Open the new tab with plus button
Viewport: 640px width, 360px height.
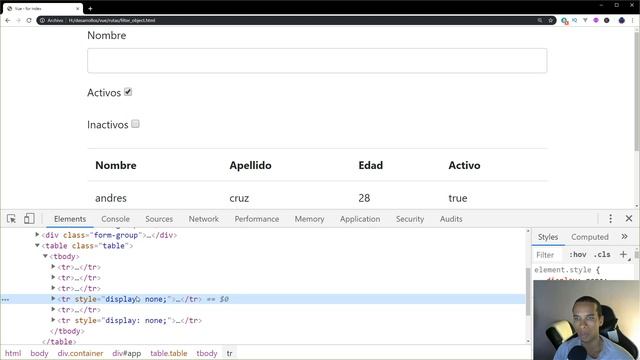click(x=90, y=8)
